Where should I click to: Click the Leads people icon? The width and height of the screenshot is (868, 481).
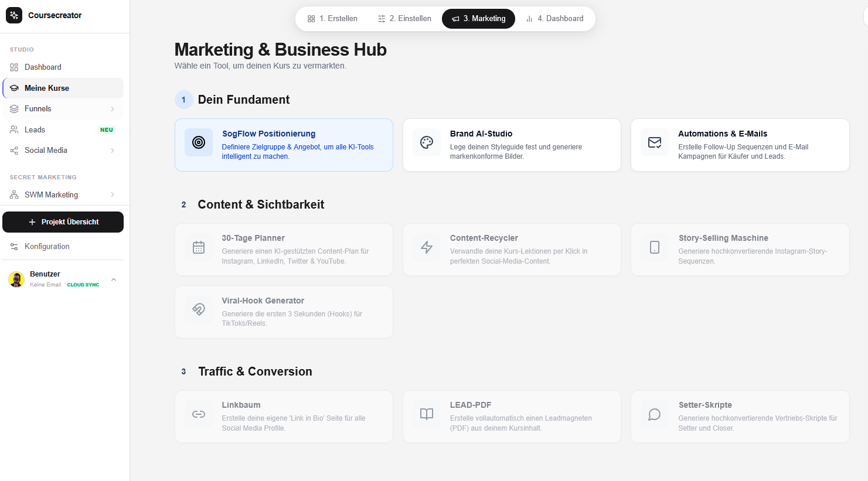click(14, 129)
